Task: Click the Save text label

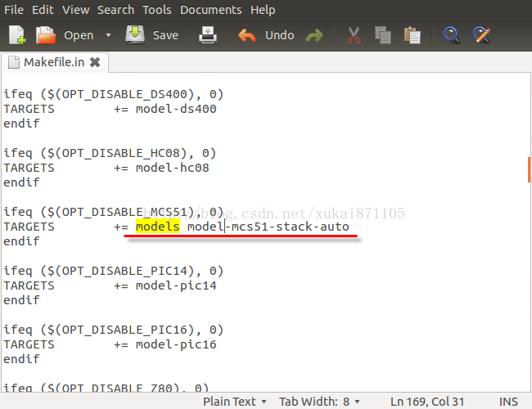Action: pyautogui.click(x=165, y=35)
